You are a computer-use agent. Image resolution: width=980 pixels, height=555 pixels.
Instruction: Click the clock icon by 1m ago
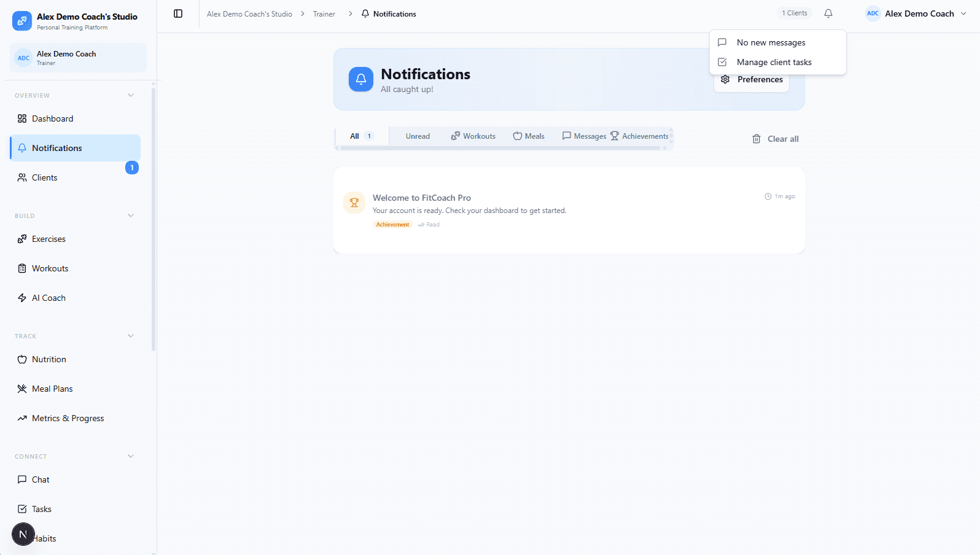click(768, 196)
